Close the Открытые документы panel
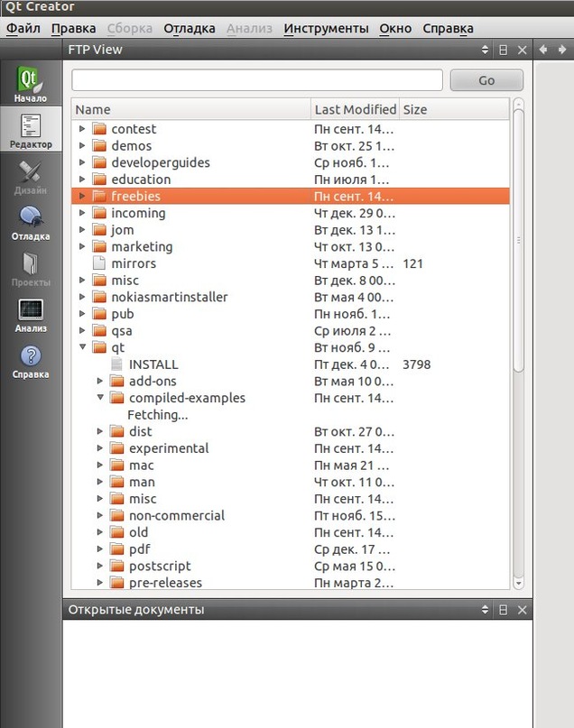The height and width of the screenshot is (728, 574). click(523, 610)
